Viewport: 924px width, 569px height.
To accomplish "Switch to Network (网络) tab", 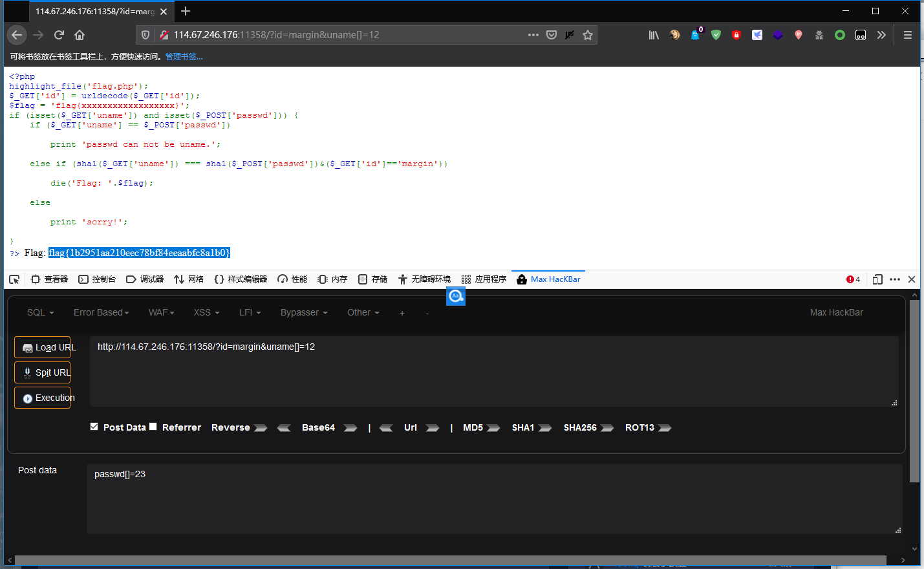I will 189,279.
